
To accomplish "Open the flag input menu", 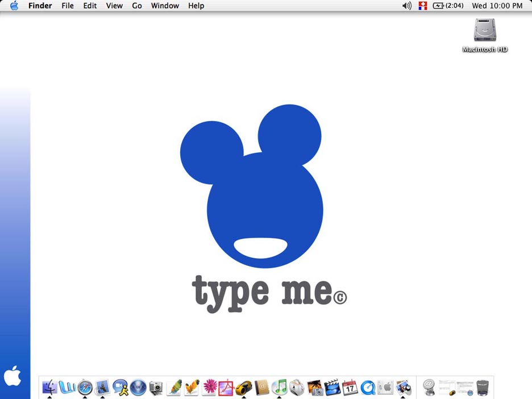I will pyautogui.click(x=423, y=6).
